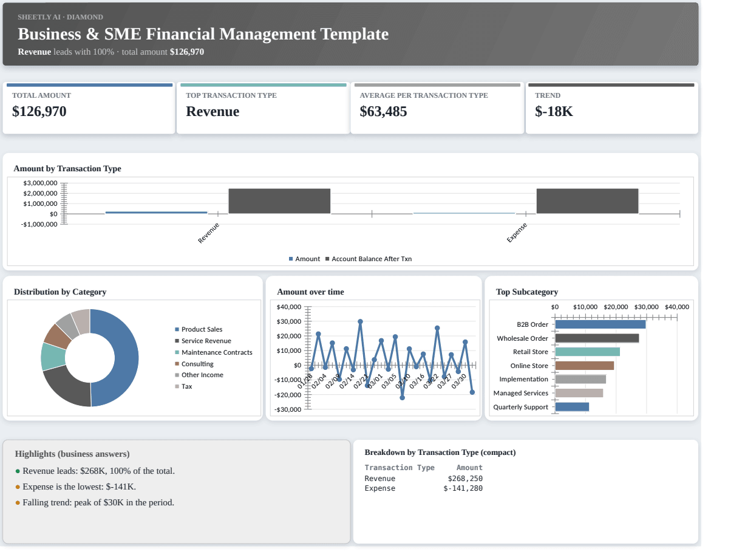
Task: Click the 'Expense is the lowest' highlight
Action: point(75,487)
